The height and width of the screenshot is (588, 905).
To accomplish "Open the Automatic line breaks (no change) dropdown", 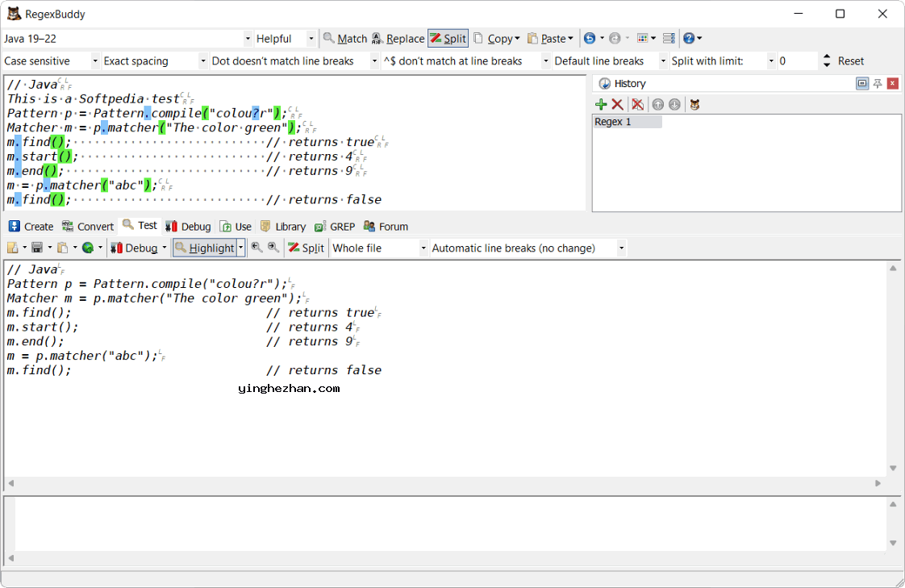I will (622, 248).
